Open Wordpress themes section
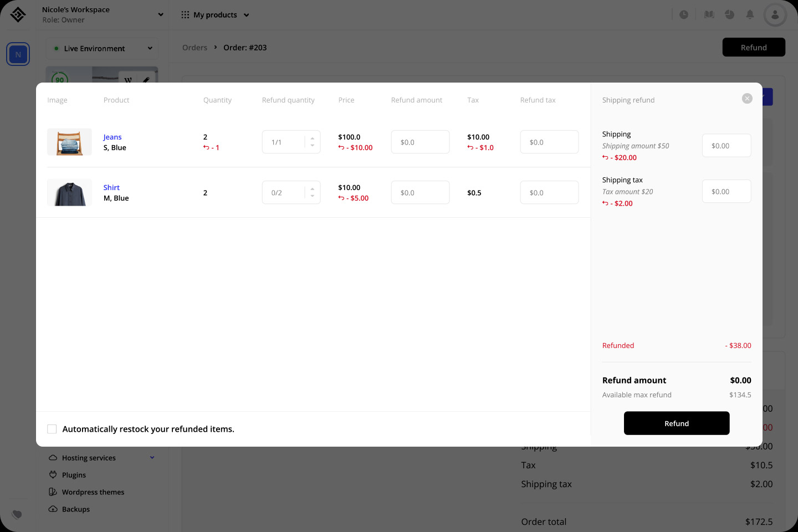Screen dimensions: 798x532 point(93,492)
